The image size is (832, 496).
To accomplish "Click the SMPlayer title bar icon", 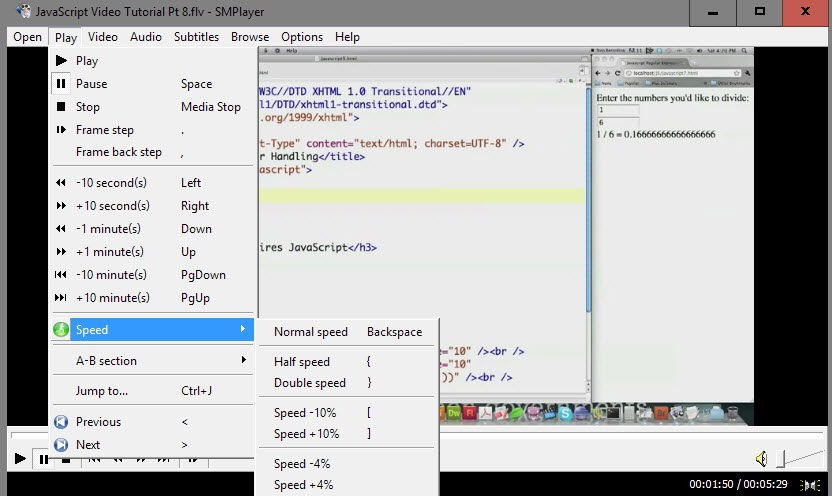I will pos(23,11).
